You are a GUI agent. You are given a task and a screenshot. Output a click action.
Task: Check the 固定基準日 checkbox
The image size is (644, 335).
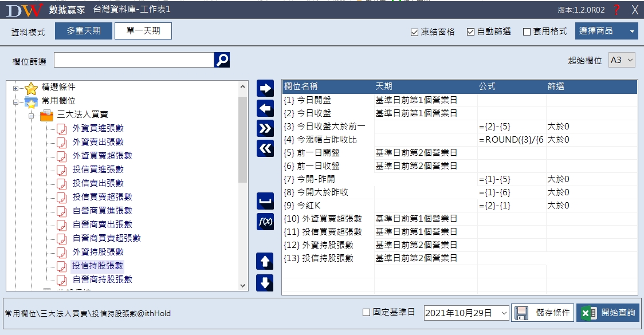(x=367, y=313)
